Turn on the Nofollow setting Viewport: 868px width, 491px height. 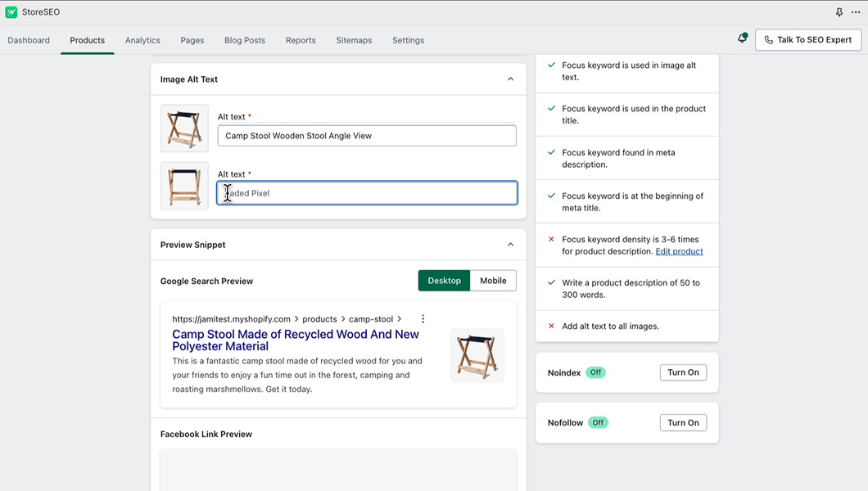click(682, 423)
